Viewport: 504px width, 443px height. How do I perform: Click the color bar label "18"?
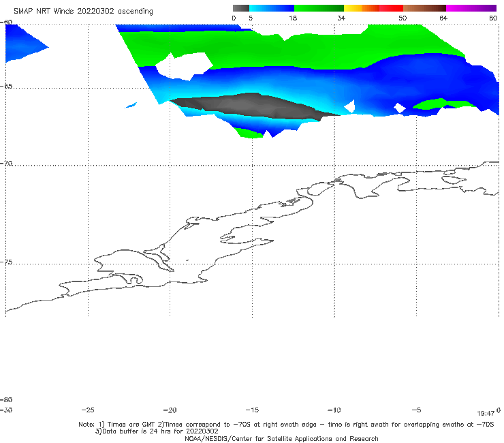293,18
